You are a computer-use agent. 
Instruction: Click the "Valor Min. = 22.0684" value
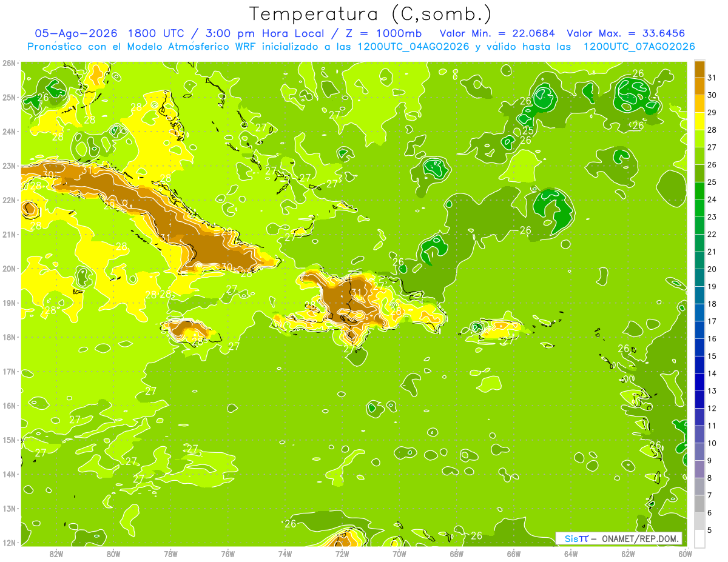[498, 33]
